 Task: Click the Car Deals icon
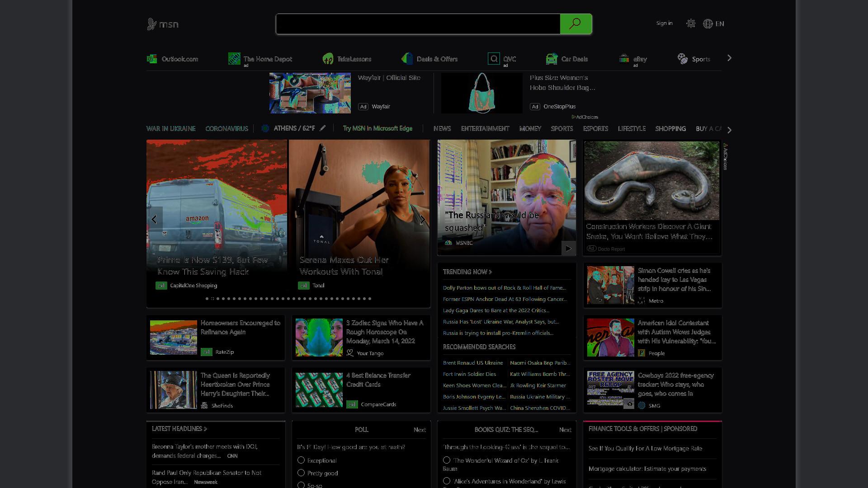[552, 59]
